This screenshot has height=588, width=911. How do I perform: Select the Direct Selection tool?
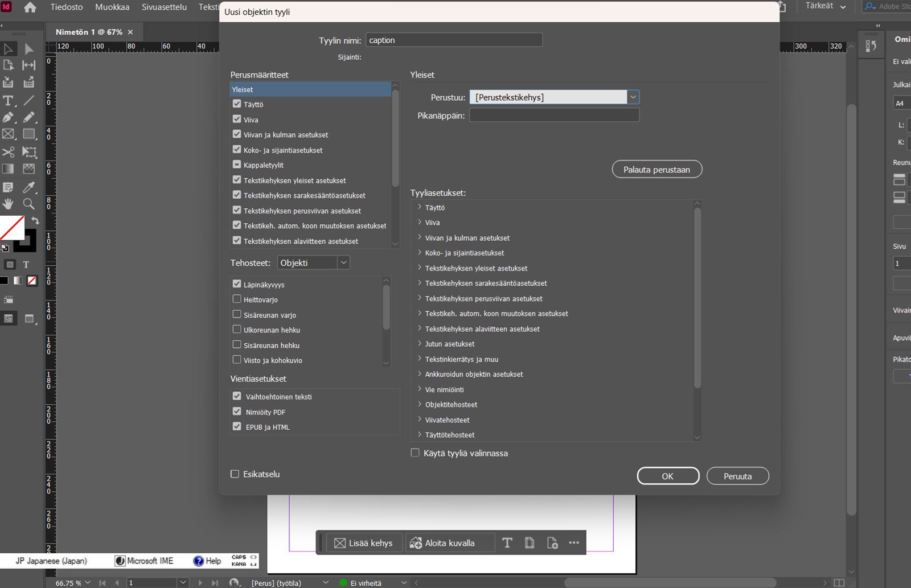click(29, 49)
